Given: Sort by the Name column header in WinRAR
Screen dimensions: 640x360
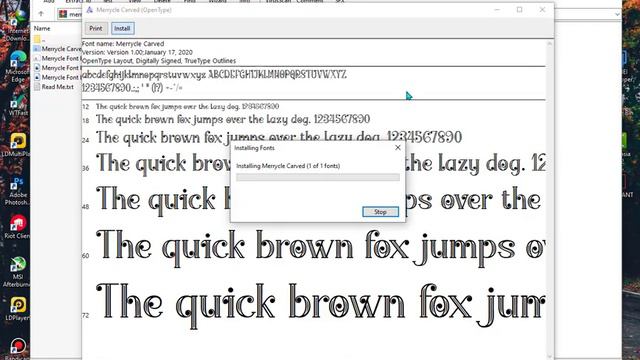Looking at the screenshot, I should pyautogui.click(x=42, y=28).
